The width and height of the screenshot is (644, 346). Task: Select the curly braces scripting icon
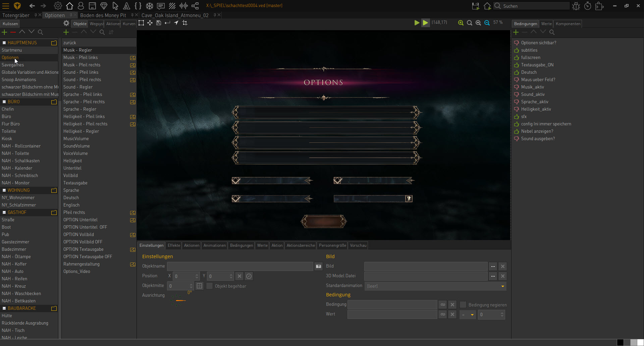point(138,6)
